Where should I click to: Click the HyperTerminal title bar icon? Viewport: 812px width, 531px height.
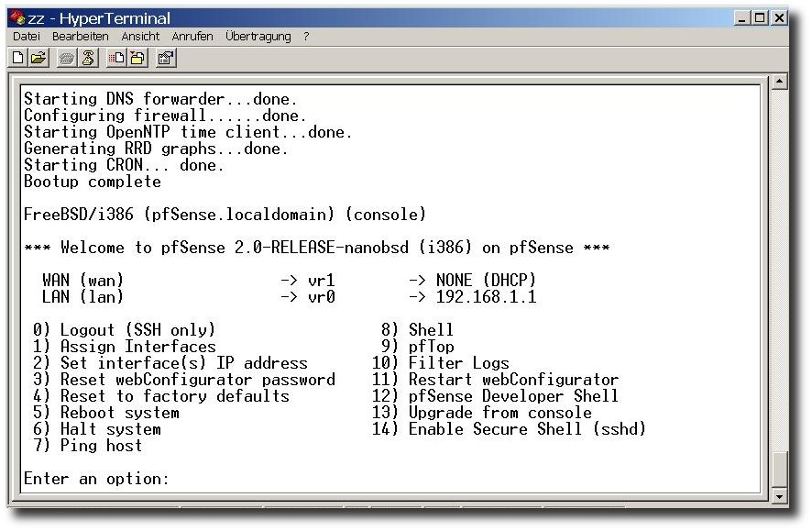(x=17, y=18)
